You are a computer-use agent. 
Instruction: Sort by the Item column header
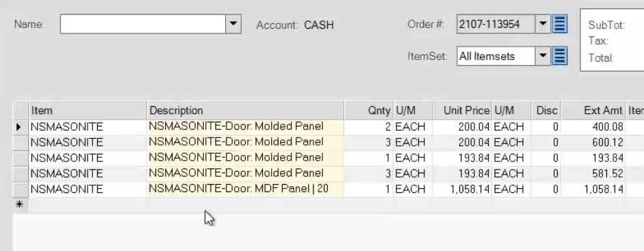pyautogui.click(x=88, y=110)
